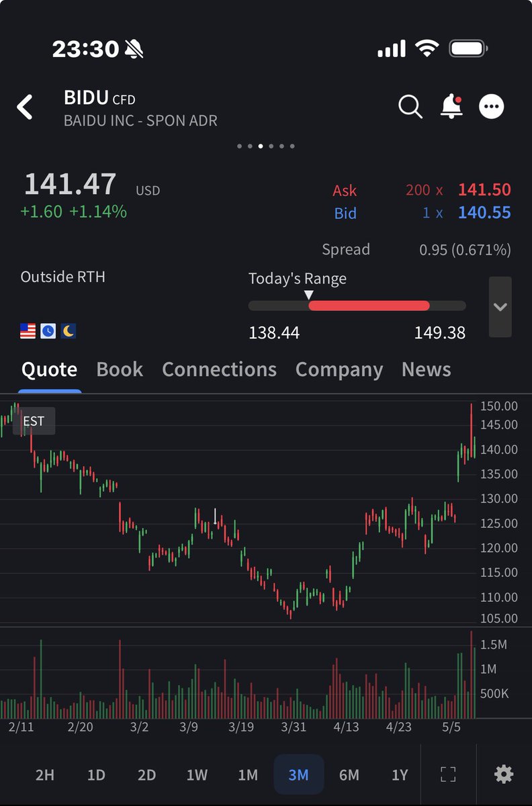Open the News tab
Image resolution: width=532 pixels, height=806 pixels.
pyautogui.click(x=426, y=369)
